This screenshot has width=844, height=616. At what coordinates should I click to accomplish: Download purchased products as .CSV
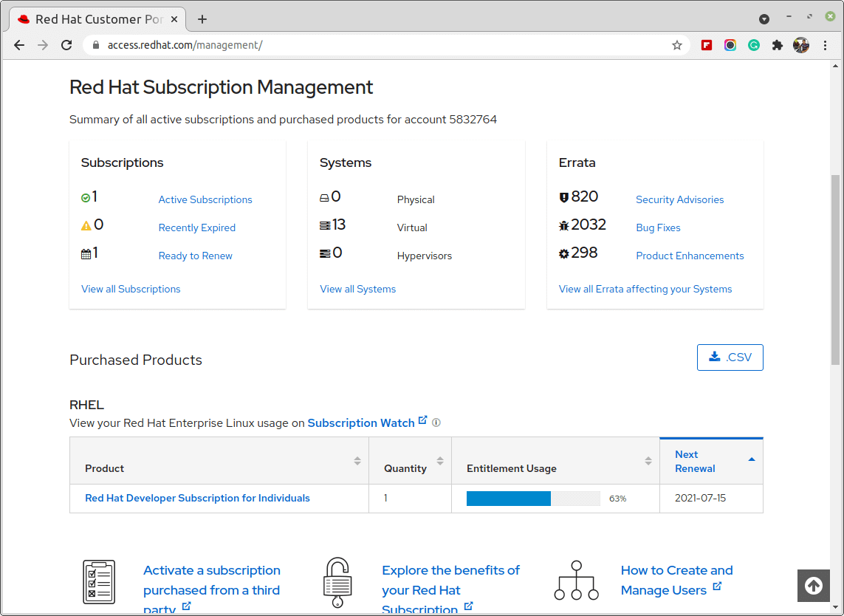point(730,357)
